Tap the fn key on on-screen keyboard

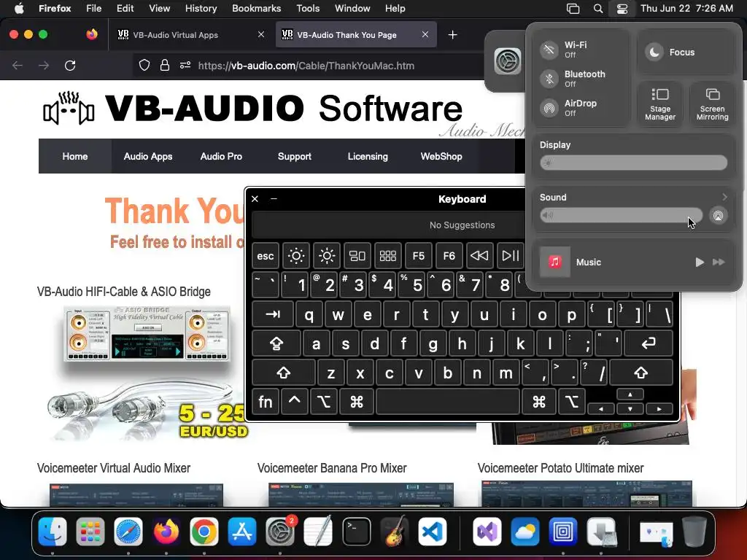[266, 402]
